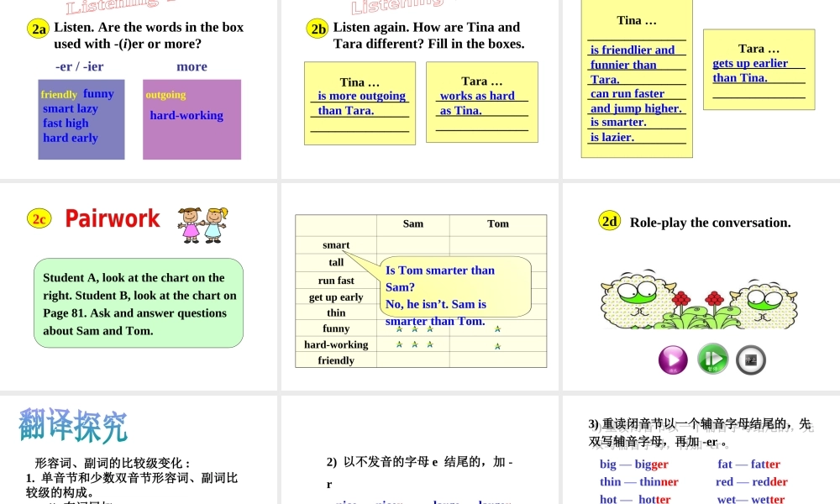Click the 'run fast' row label
840x504 pixels.
click(x=336, y=281)
